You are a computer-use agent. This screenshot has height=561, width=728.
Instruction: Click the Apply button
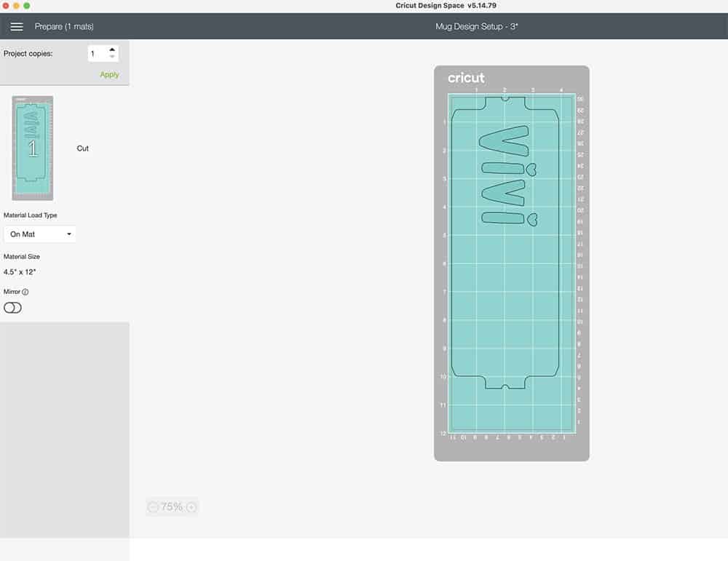109,75
